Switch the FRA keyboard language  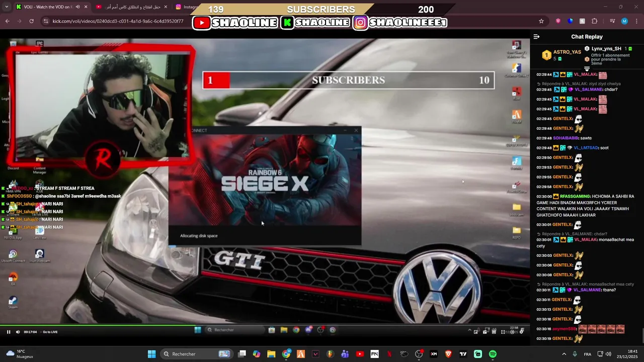(588, 354)
